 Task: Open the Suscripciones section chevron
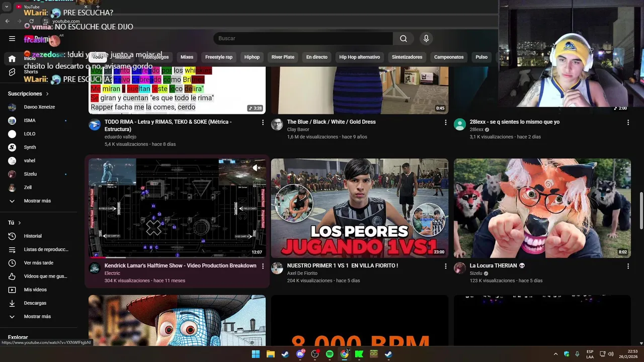[x=48, y=94]
